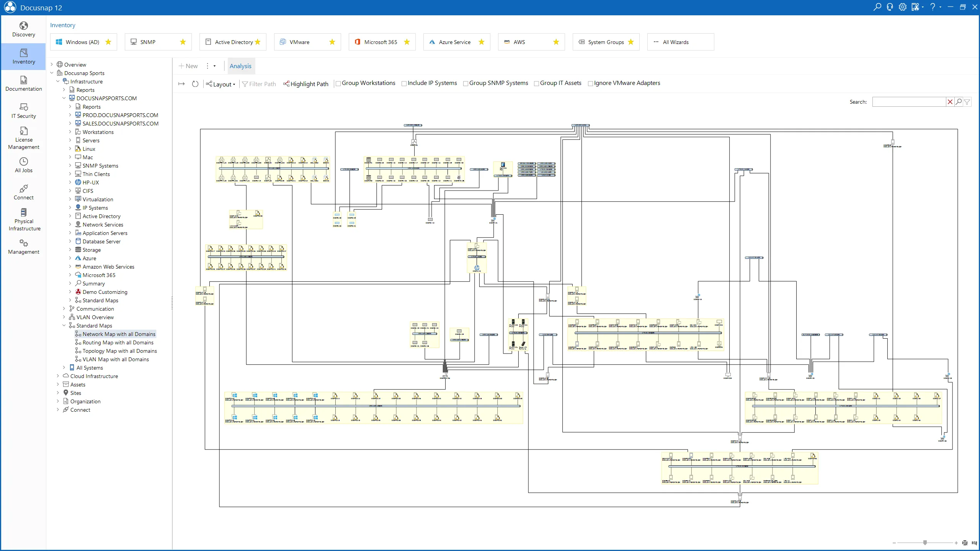Go to IT Security module
The height and width of the screenshot is (551, 980).
[x=23, y=111]
